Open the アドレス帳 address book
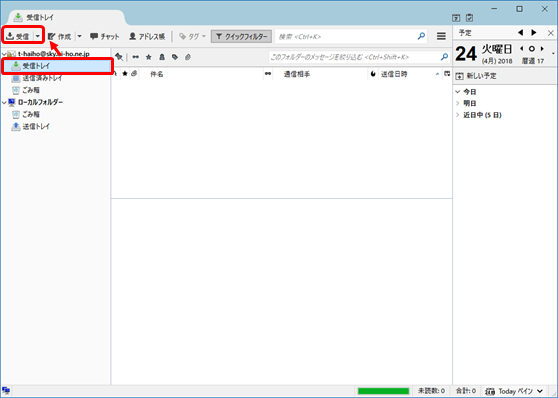 click(147, 36)
